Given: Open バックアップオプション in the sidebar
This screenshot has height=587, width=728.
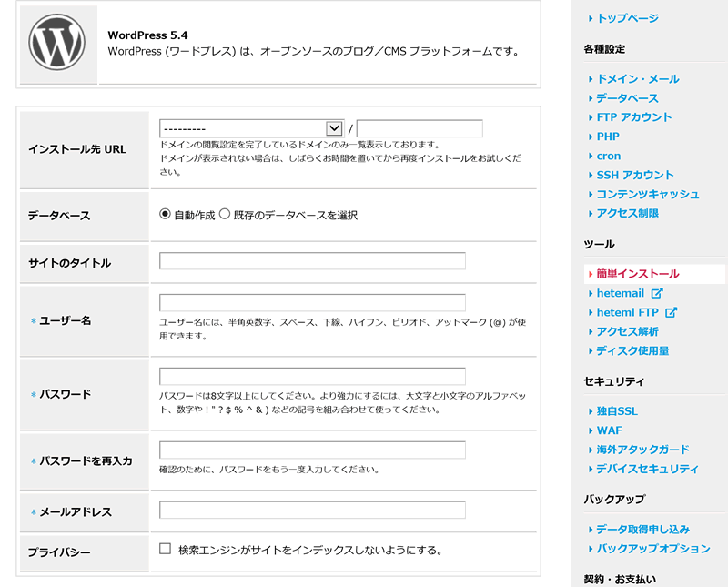Looking at the screenshot, I should (652, 549).
